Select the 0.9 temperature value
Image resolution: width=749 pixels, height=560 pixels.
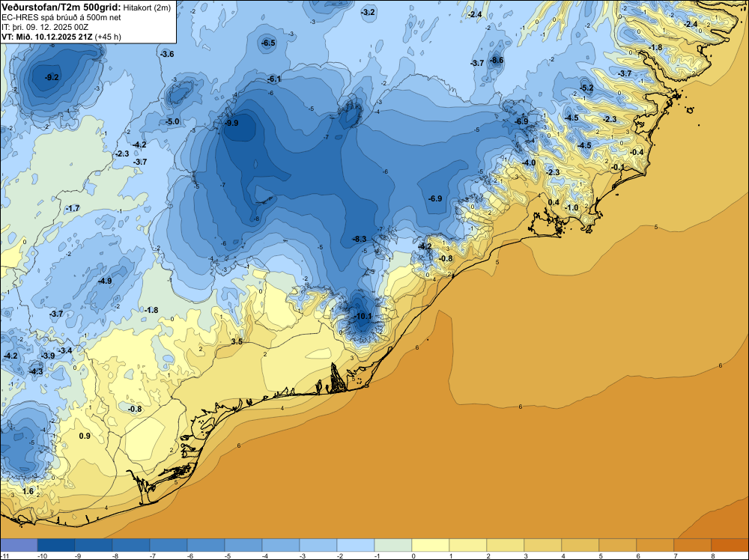click(84, 436)
